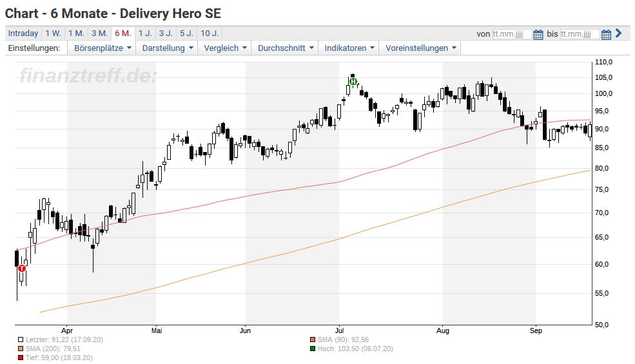Open the calendar picker for 'von' date

click(538, 34)
